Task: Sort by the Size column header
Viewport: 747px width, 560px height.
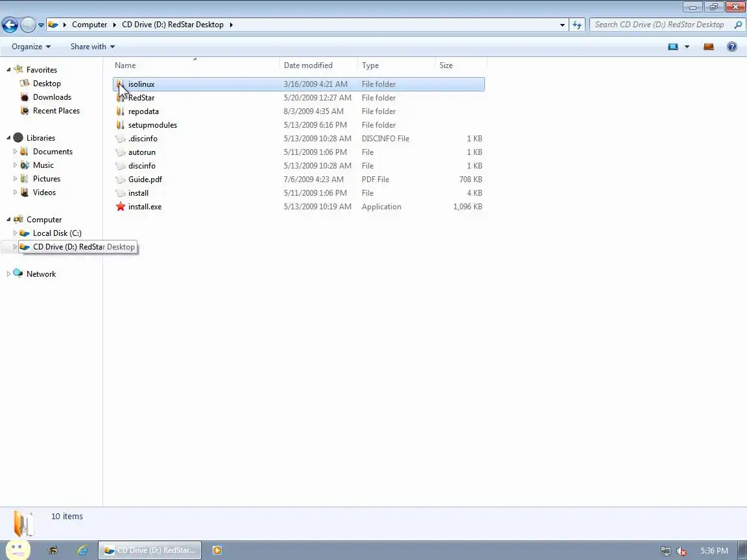Action: (460, 65)
